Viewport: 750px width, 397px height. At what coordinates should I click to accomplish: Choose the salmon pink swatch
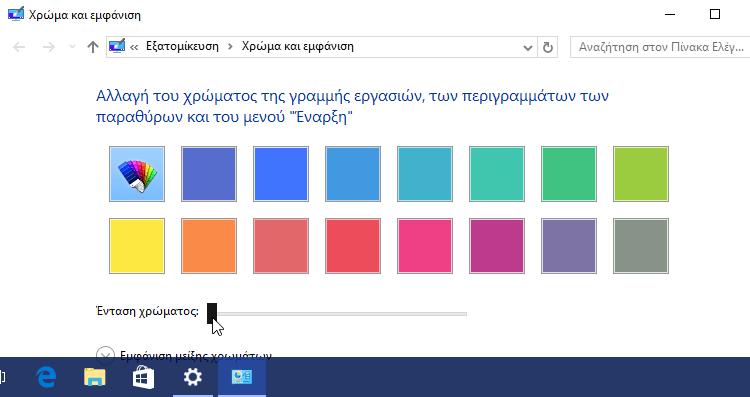(281, 246)
